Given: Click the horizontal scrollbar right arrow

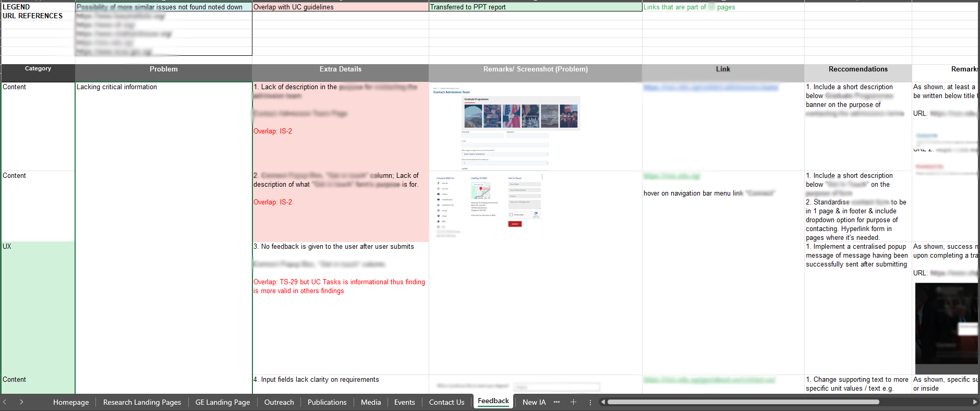Looking at the screenshot, I should 975,402.
